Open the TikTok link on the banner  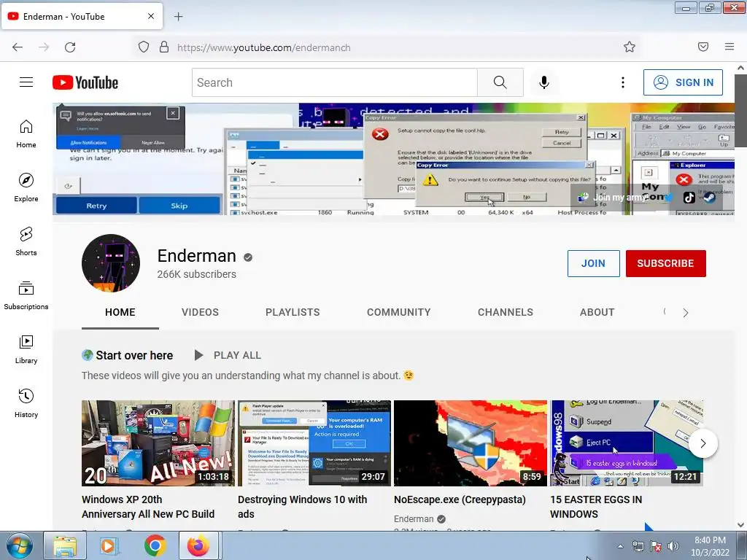pos(689,197)
